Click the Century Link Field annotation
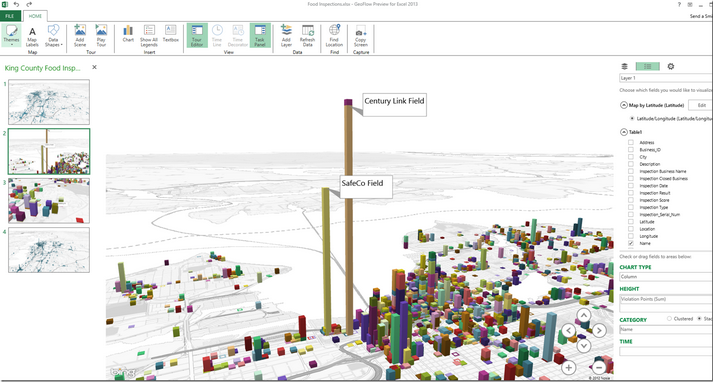Image resolution: width=713 pixels, height=382 pixels. click(x=394, y=105)
